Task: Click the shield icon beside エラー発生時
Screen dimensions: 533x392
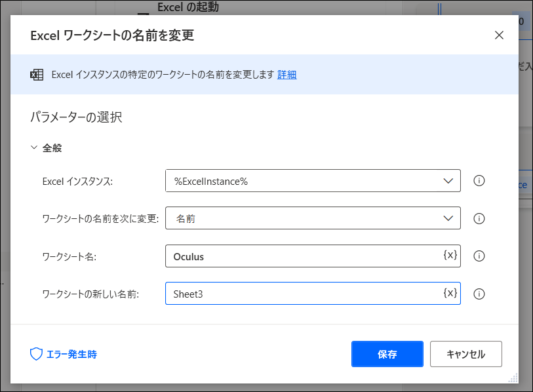Action: click(36, 354)
